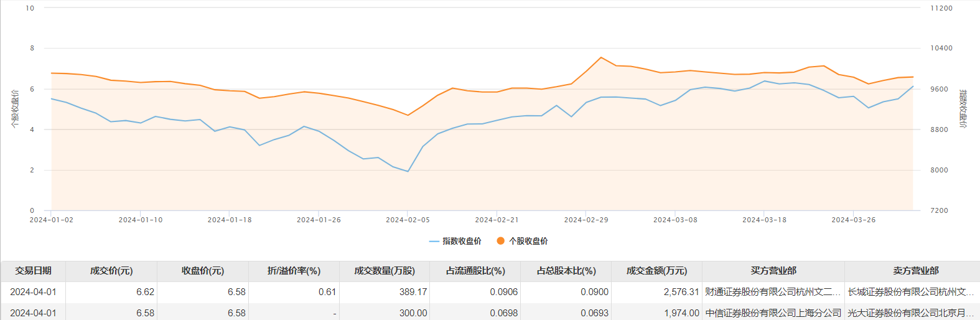Click the 成交数量(万股) column header
The image size is (980, 320).
[385, 271]
